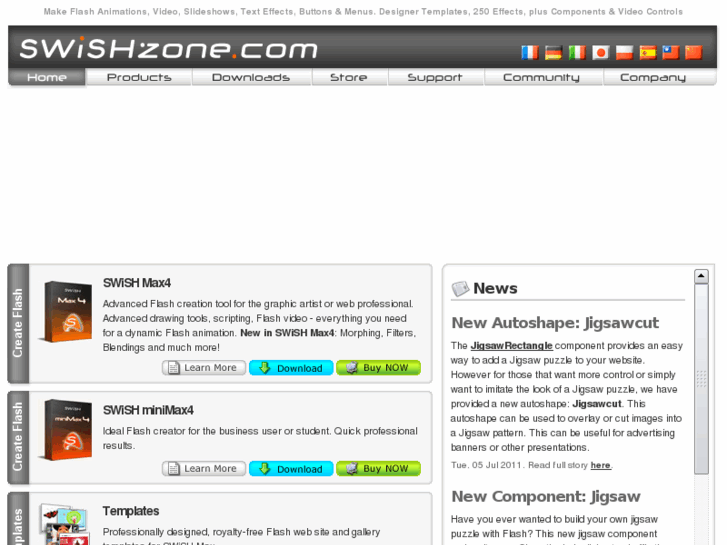Open the Templates thumbnail image
727x545 pixels.
point(65,524)
